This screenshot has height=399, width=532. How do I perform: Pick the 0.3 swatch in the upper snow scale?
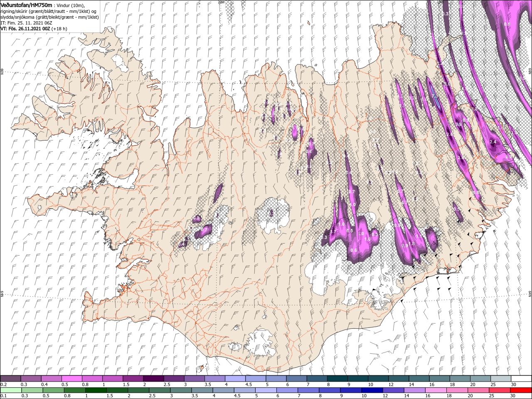(31, 379)
